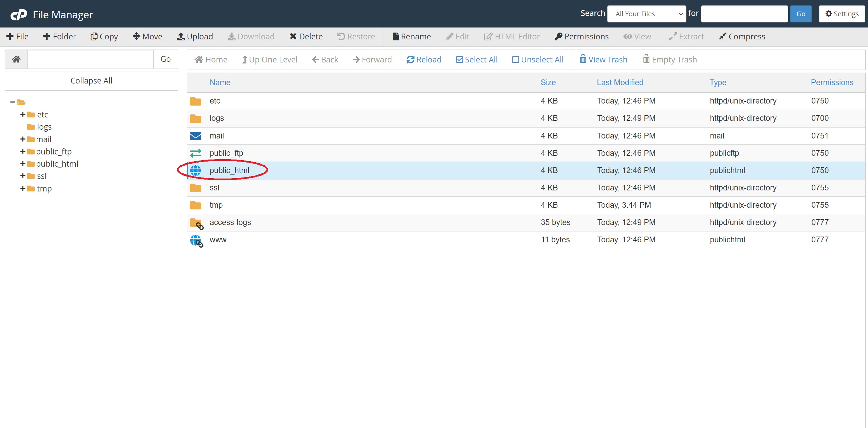
Task: Rename the selected item
Action: click(412, 36)
